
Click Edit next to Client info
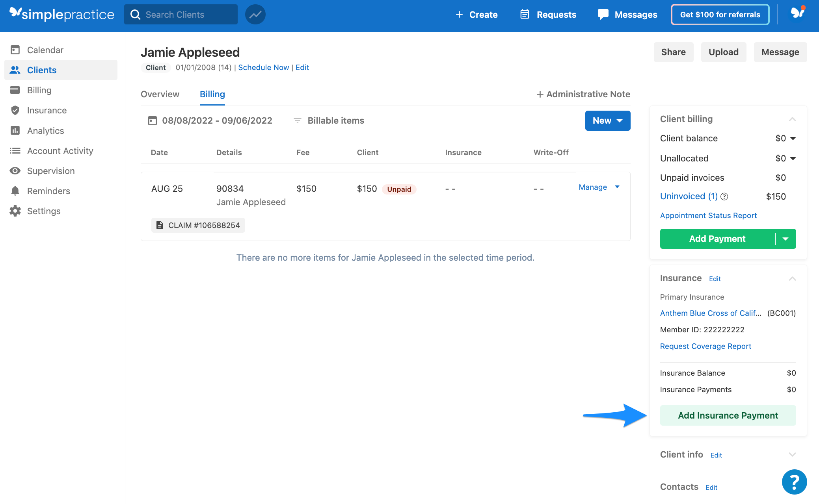point(716,455)
